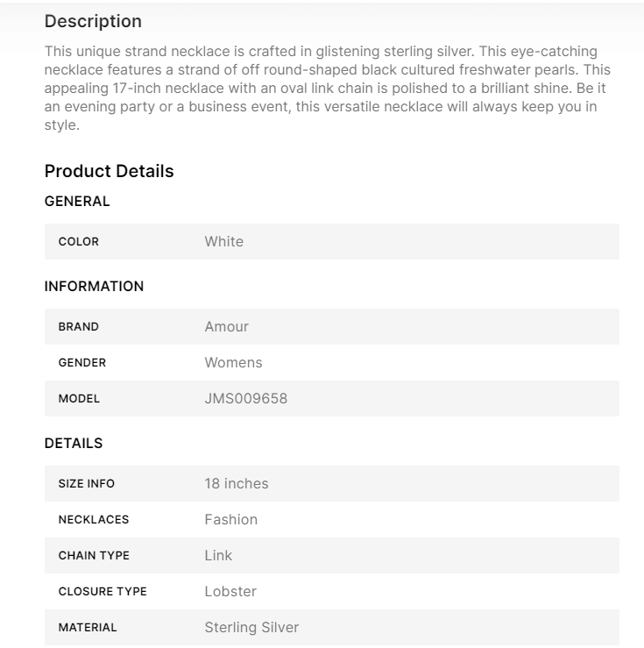Viewport: 644px width, 648px height.
Task: Select the White color value
Action: click(x=224, y=242)
